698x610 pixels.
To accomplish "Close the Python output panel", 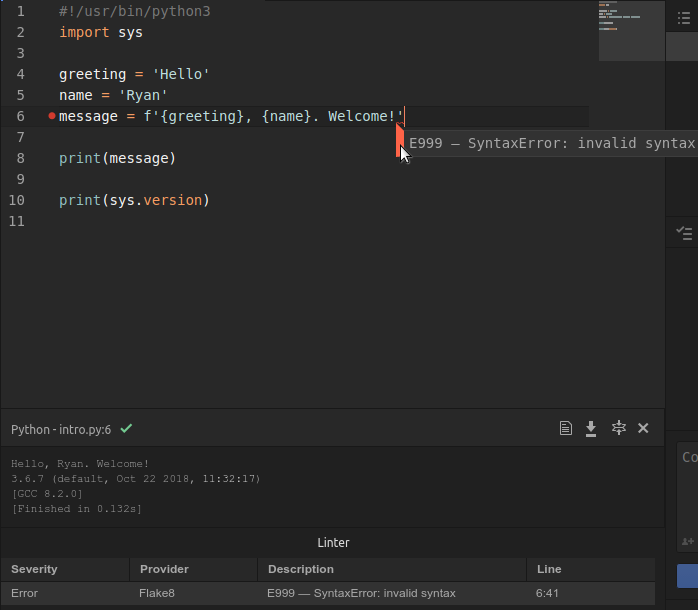I will pos(643,428).
